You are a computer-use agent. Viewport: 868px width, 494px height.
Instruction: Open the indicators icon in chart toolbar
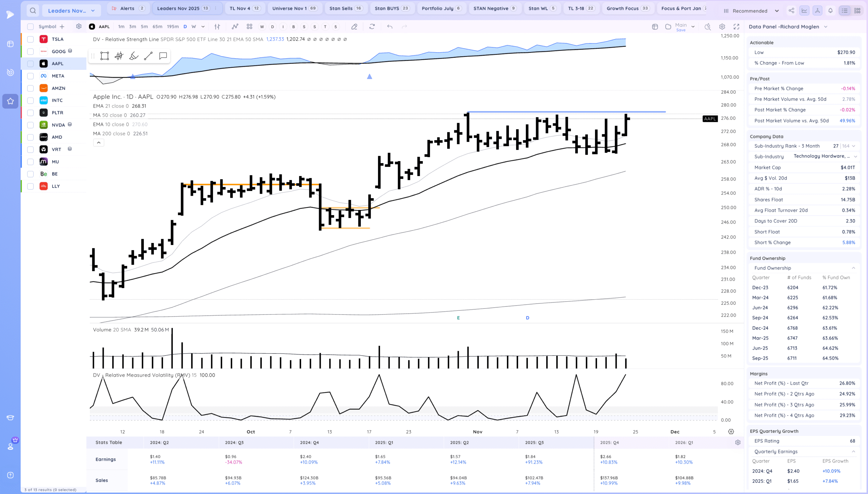pyautogui.click(x=235, y=26)
